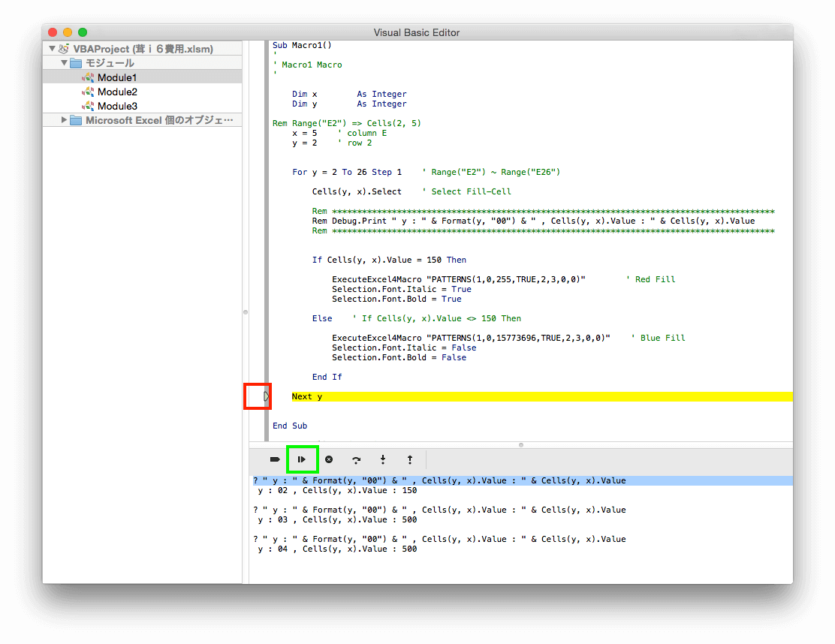Click the "Sub Macro1()" line
This screenshot has width=835, height=644.
coord(302,45)
